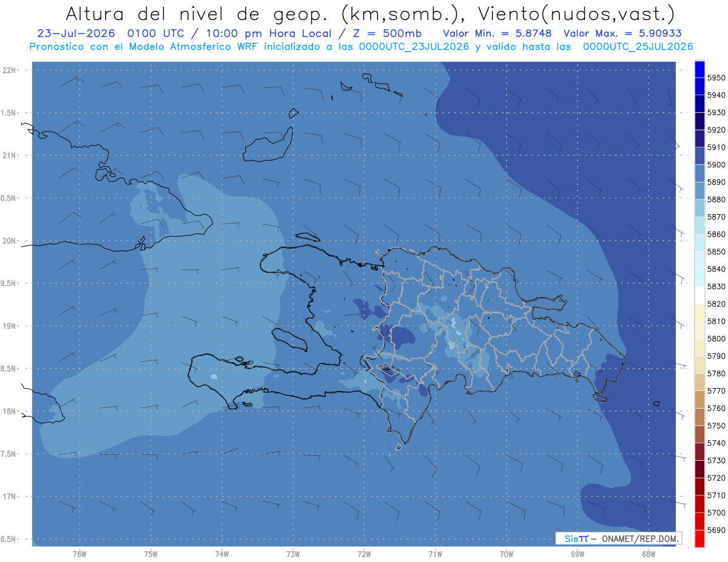Click the 18N latitude axis label
This screenshot has width=728, height=562.
tap(9, 411)
